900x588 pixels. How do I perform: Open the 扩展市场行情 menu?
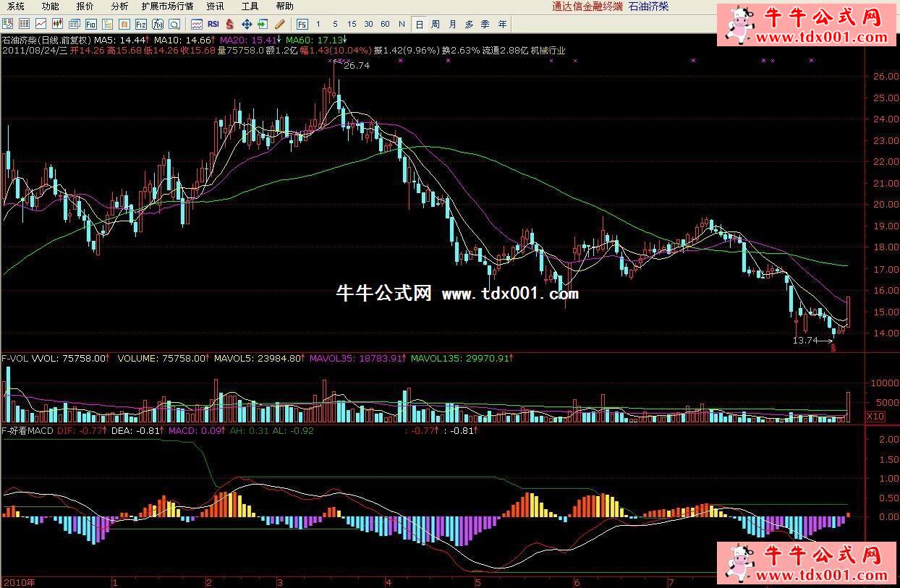167,7
